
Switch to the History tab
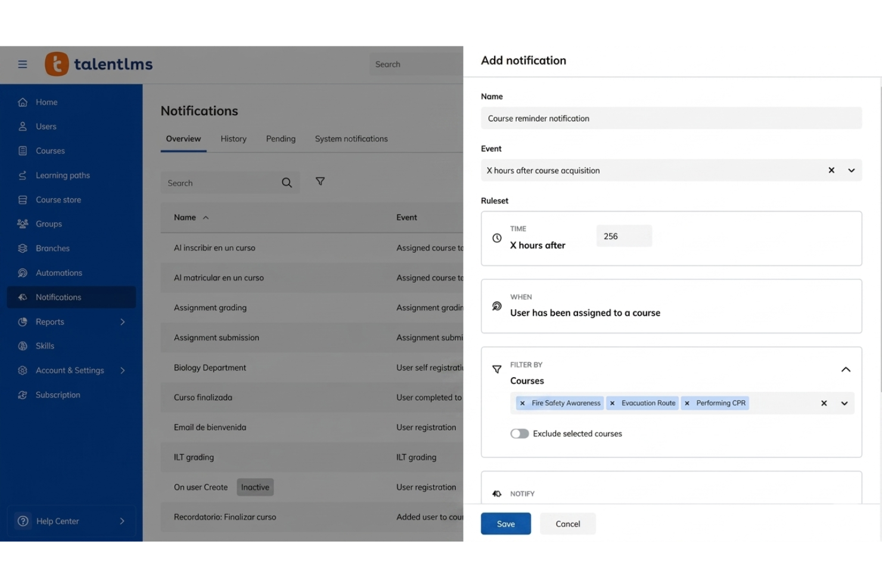tap(234, 139)
